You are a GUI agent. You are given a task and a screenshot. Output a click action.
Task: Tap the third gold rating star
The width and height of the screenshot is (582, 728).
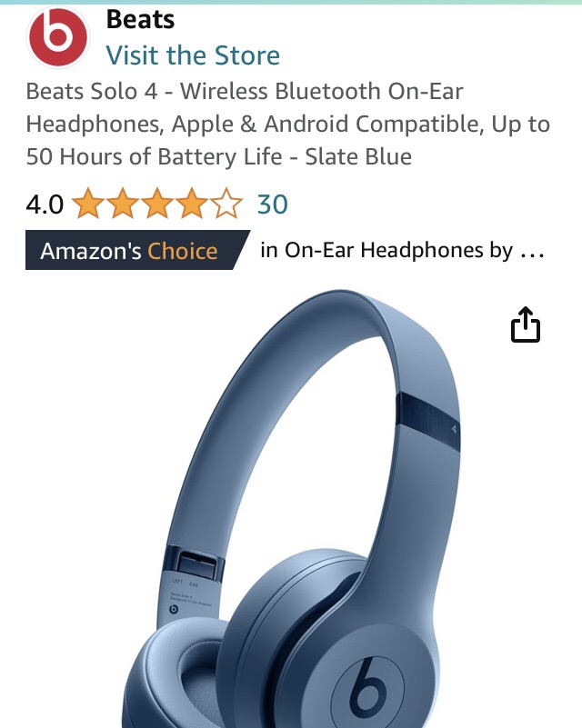[x=157, y=204]
